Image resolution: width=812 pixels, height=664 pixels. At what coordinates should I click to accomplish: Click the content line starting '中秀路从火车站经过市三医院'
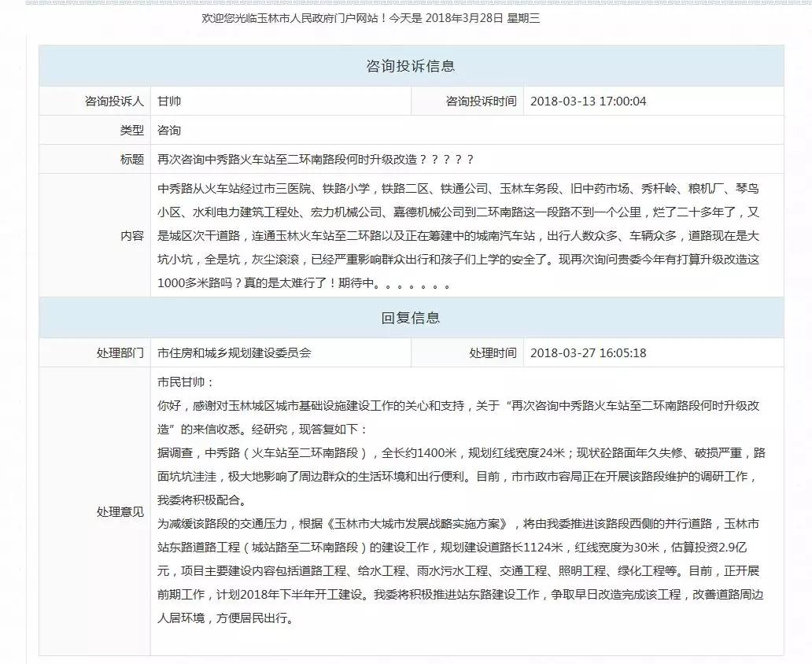458,189
